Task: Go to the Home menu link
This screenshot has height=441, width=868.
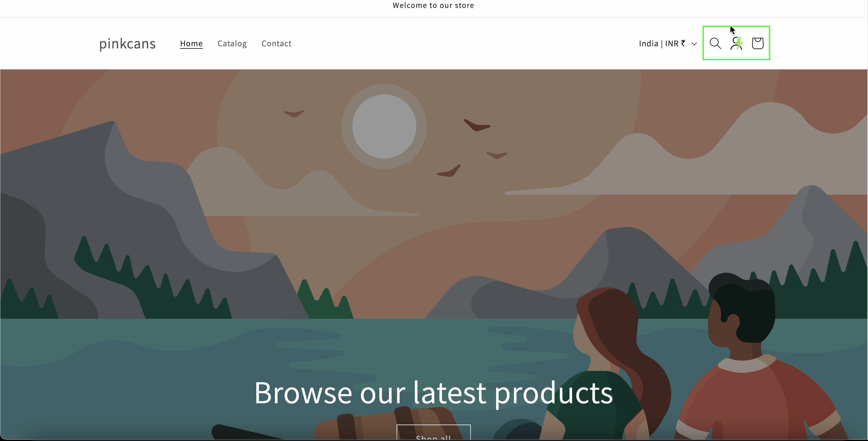Action: (x=191, y=44)
